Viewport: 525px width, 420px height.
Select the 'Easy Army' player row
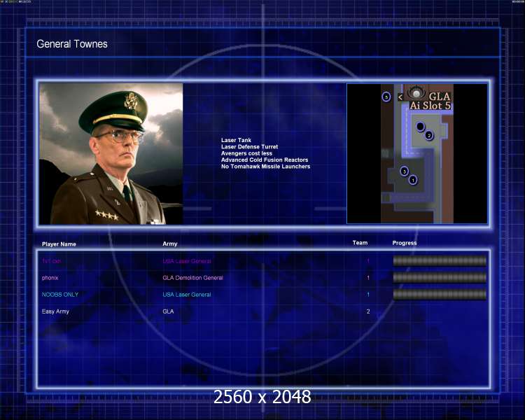pos(55,311)
